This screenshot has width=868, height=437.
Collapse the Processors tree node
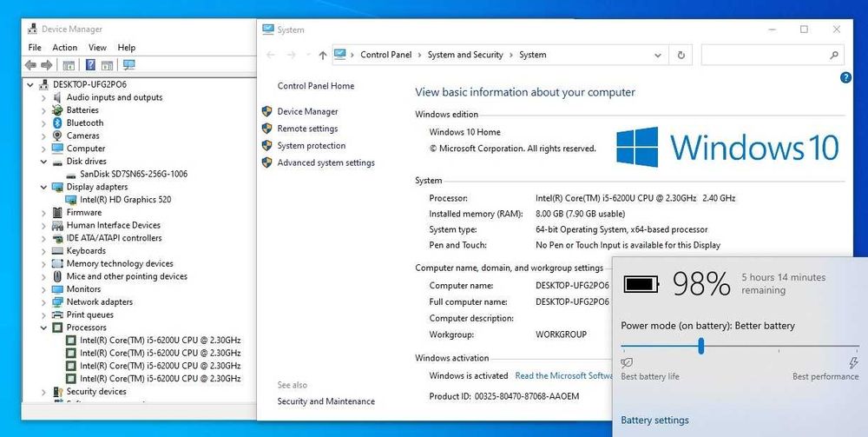(43, 328)
